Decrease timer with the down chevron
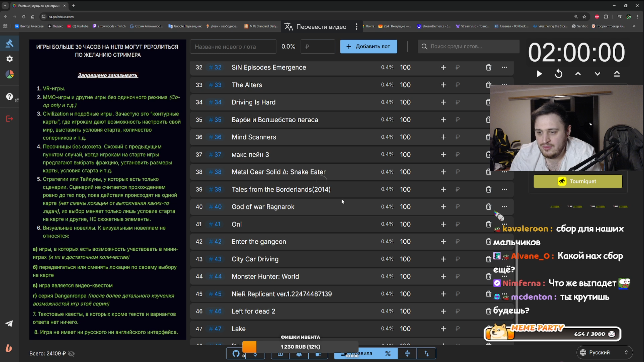Image resolution: width=644 pixels, height=362 pixels. (597, 74)
